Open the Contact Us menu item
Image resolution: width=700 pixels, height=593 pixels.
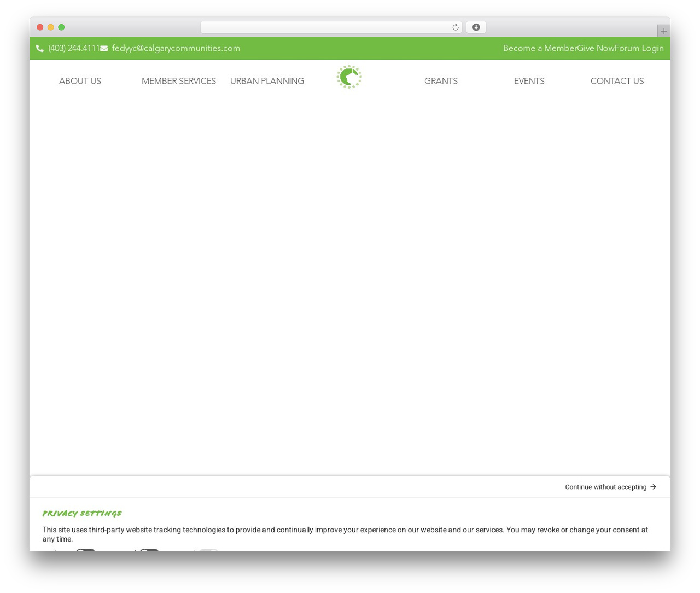coord(617,81)
